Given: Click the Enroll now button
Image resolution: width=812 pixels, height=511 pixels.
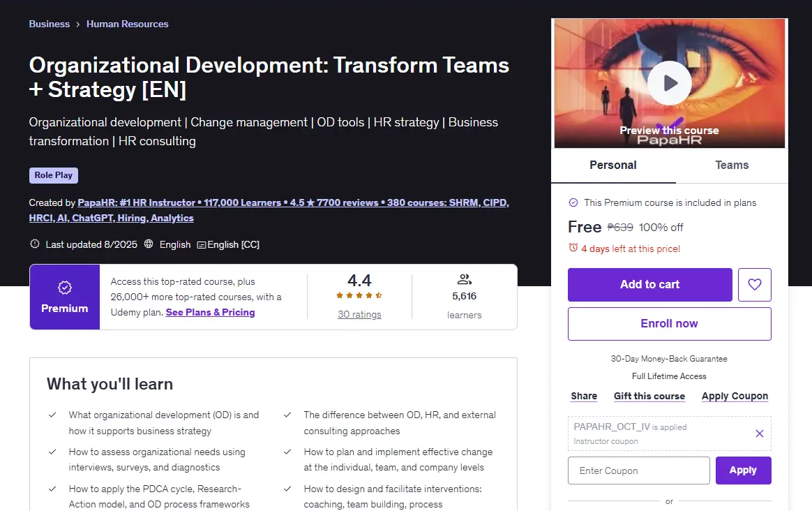Looking at the screenshot, I should (669, 324).
